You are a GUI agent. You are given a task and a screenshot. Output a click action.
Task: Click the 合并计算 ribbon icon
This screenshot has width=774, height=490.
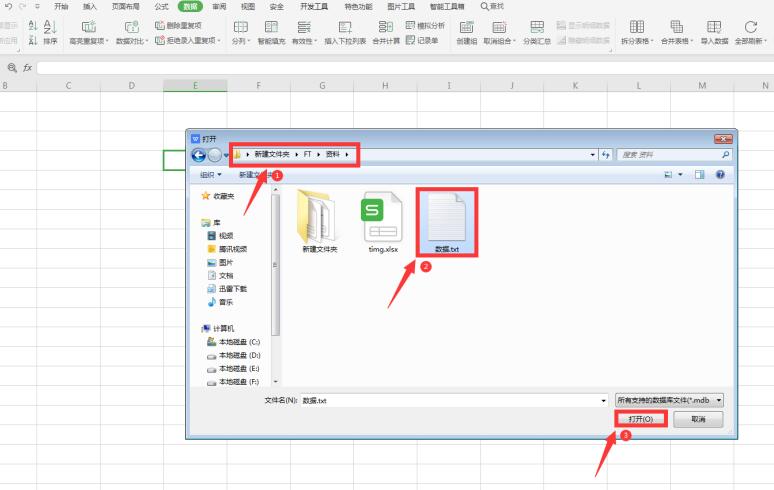click(x=386, y=27)
